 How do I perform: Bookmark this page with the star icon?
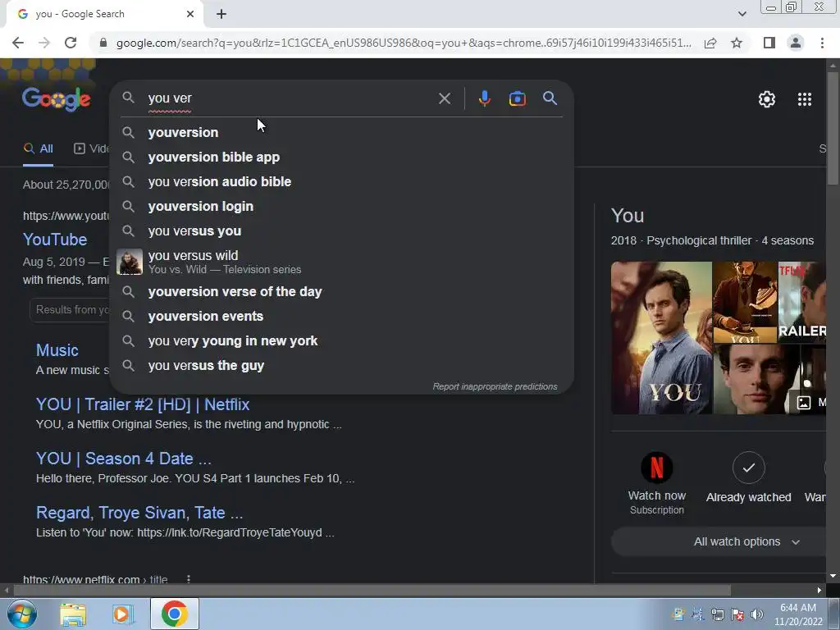tap(737, 43)
